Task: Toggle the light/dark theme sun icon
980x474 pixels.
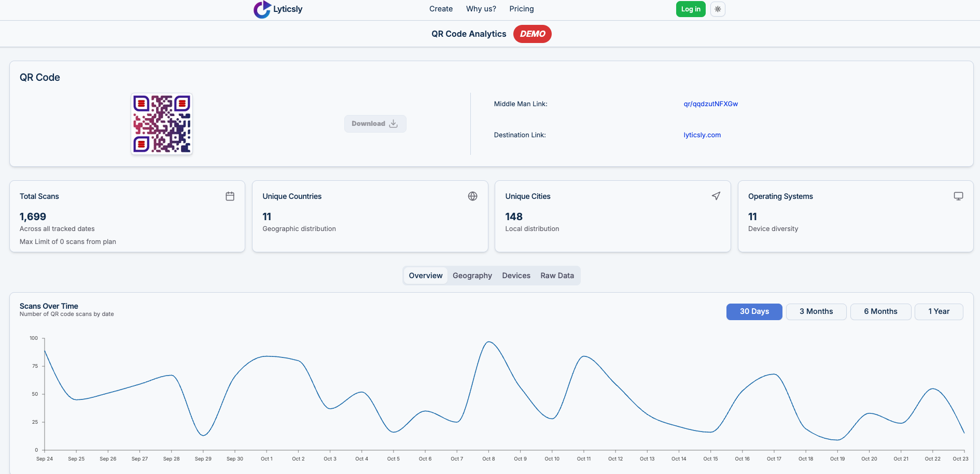Action: [x=718, y=9]
